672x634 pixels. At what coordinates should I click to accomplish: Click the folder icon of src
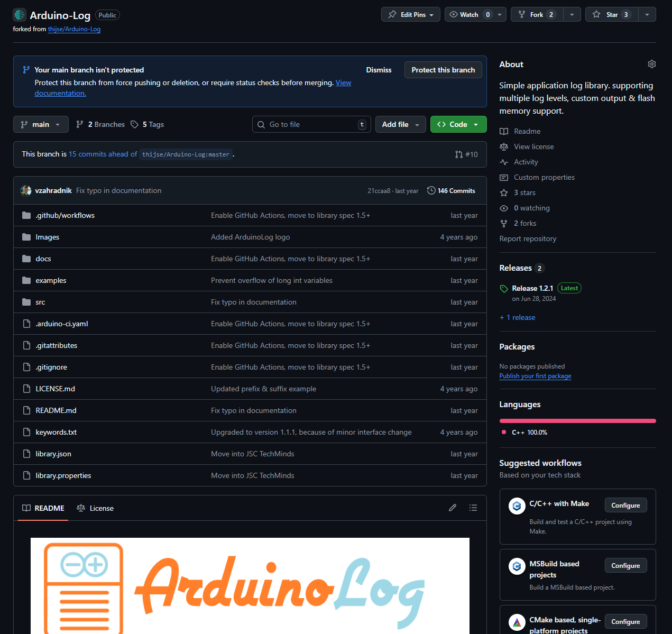[26, 302]
